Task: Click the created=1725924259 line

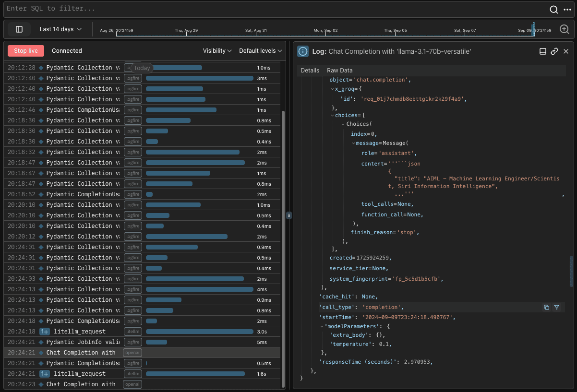Action: (361, 258)
